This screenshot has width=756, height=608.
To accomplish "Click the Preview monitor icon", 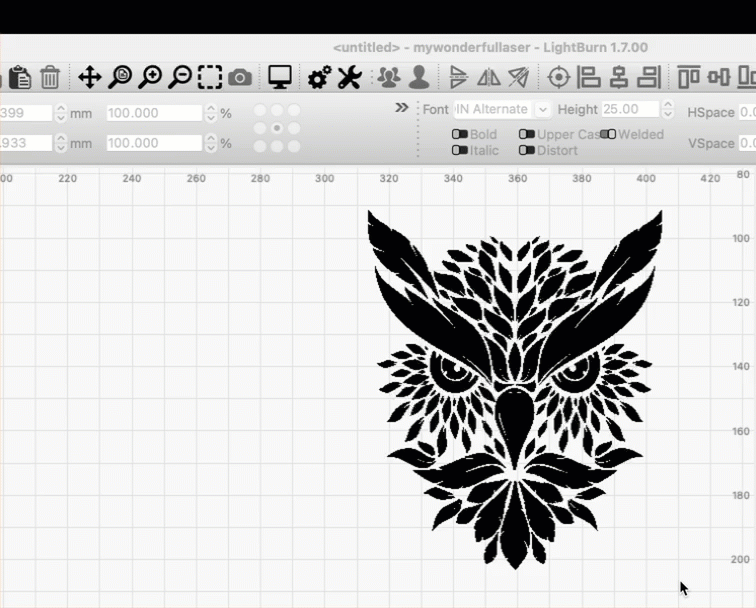I will tap(280, 77).
